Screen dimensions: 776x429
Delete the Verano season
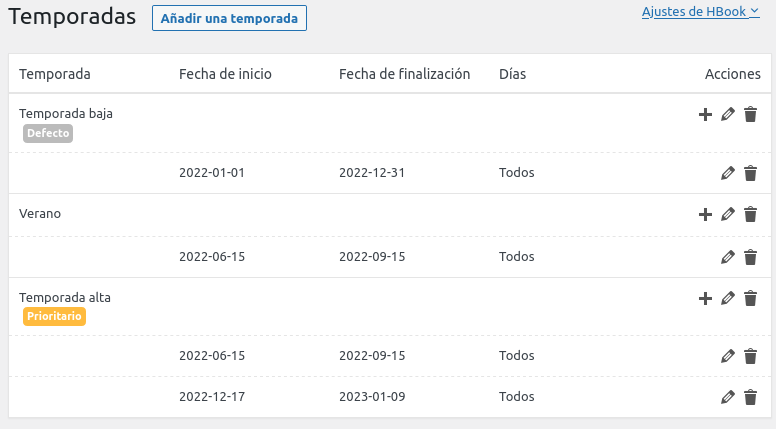coord(750,214)
